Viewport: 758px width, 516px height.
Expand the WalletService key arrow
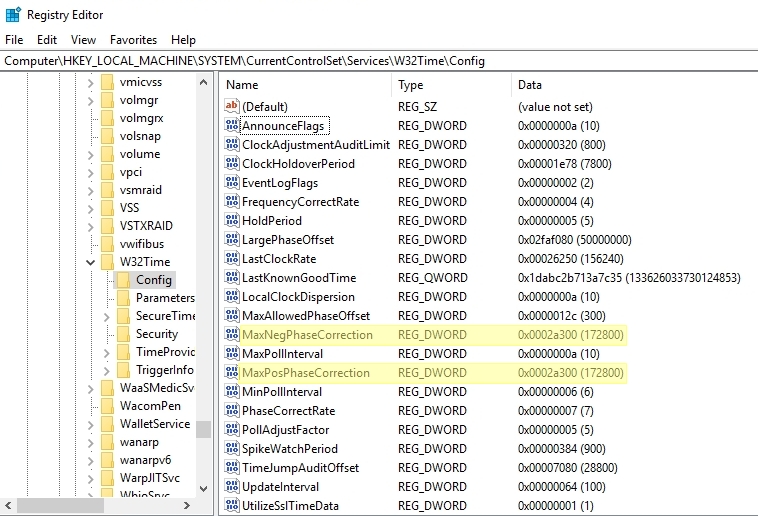pyautogui.click(x=90, y=424)
